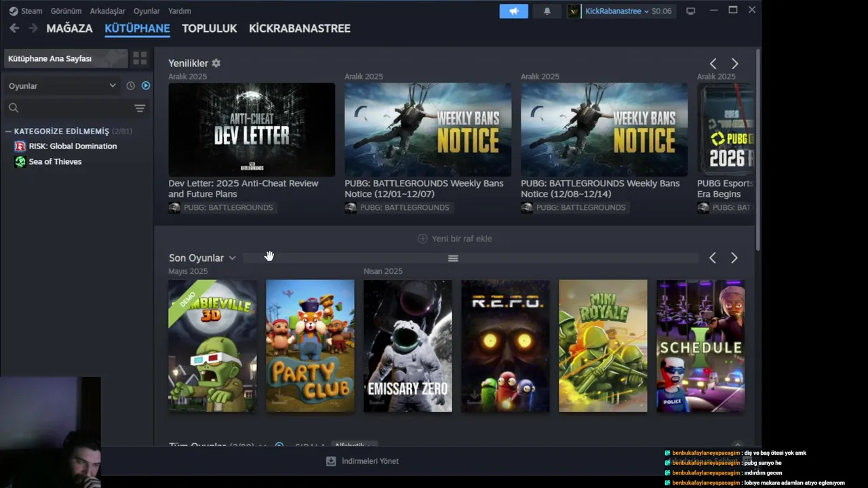Click the KickRabanastree profile avatar
The height and width of the screenshot is (488, 868).
[x=574, y=11]
